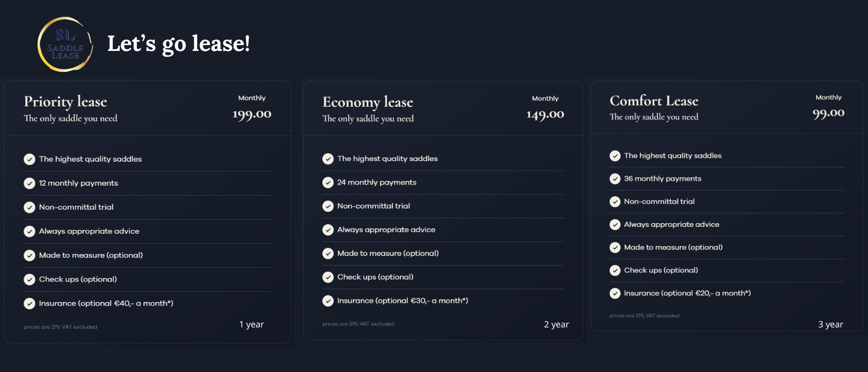
Task: Click checkmark next to Insurance optional €30
Action: pos(328,301)
